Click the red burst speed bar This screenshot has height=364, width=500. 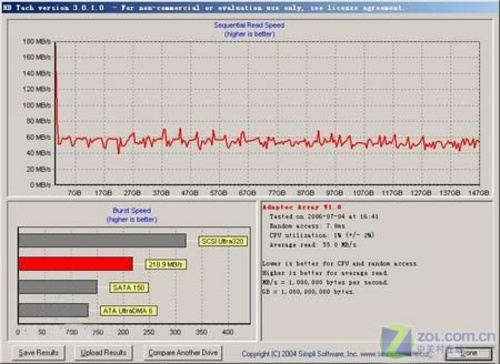(x=76, y=264)
